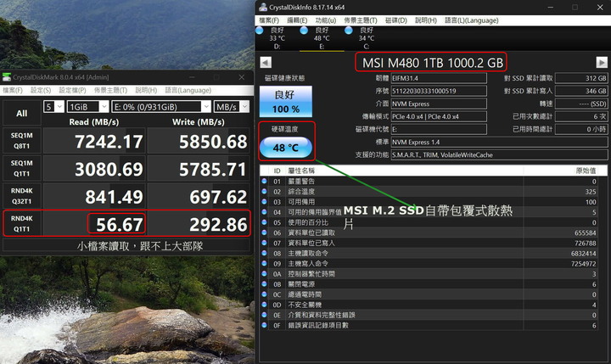611x364 pixels.
Task: Open unit dropdown showing MB/s
Action: tap(232, 106)
